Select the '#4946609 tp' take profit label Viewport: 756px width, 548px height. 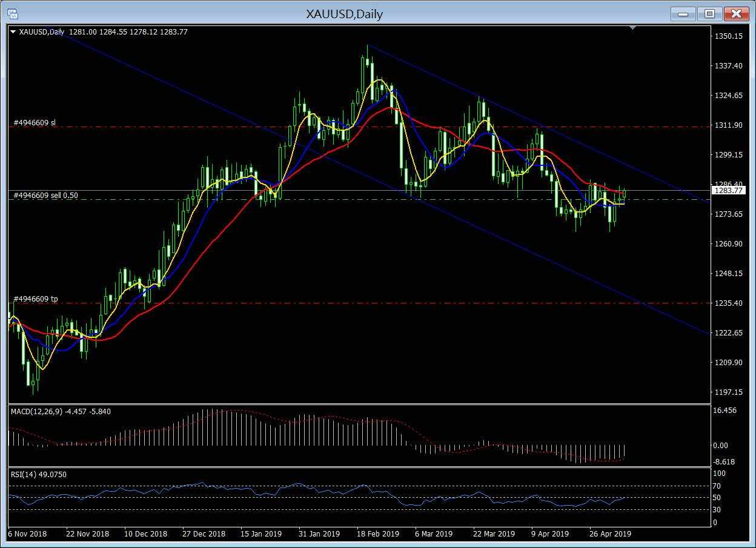pos(35,299)
